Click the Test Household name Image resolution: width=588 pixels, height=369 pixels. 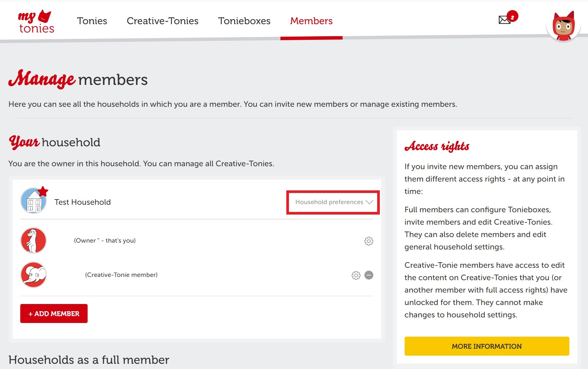click(82, 202)
